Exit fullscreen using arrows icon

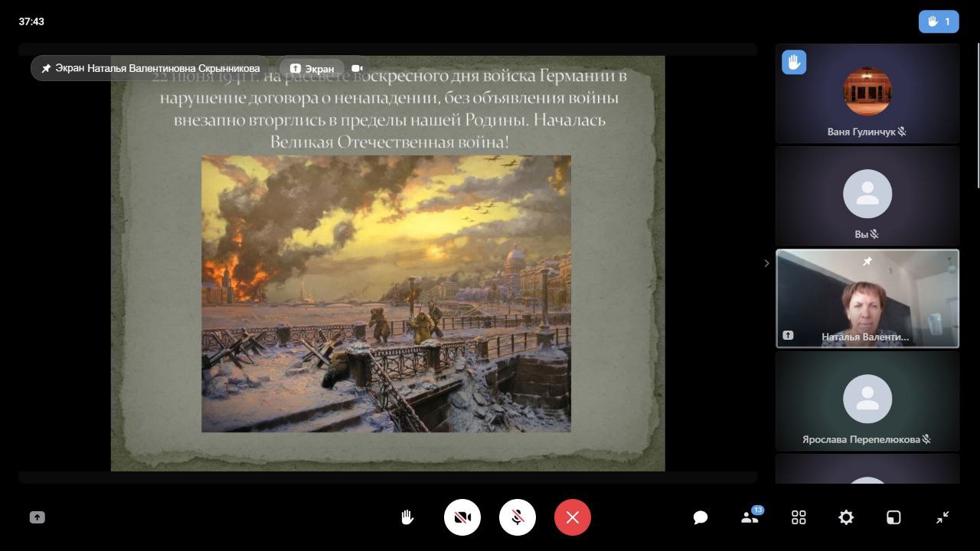tap(942, 517)
